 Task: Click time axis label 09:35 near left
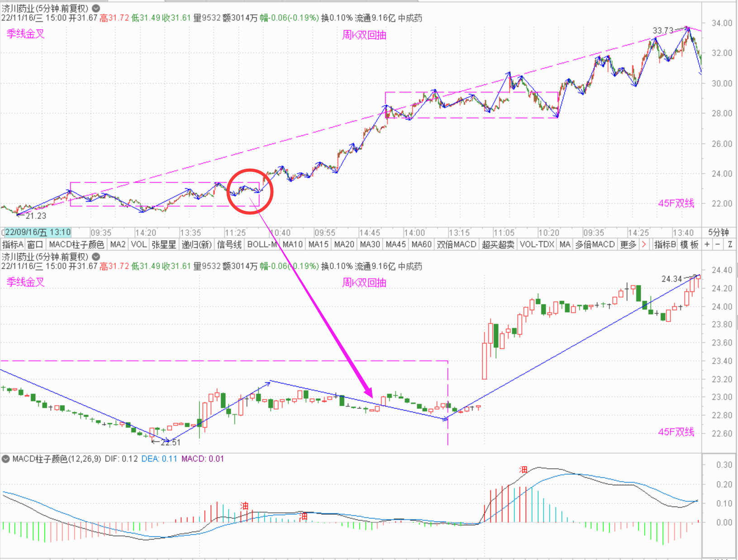pyautogui.click(x=100, y=233)
